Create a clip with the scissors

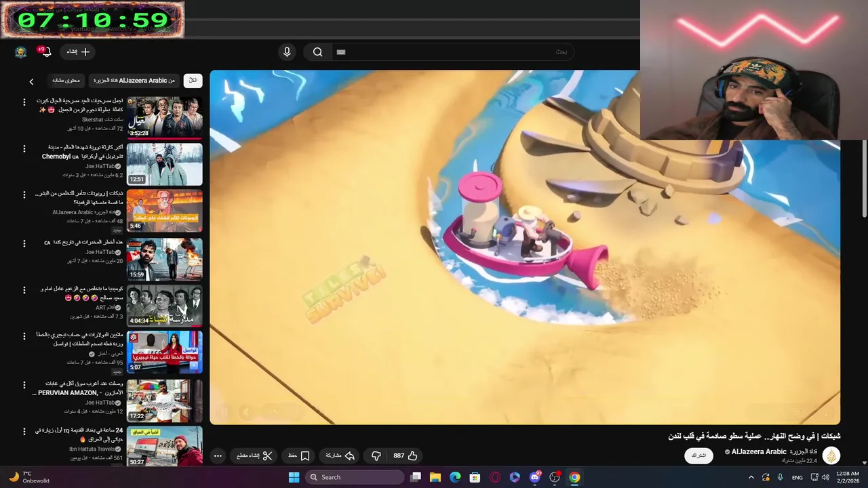point(255,455)
